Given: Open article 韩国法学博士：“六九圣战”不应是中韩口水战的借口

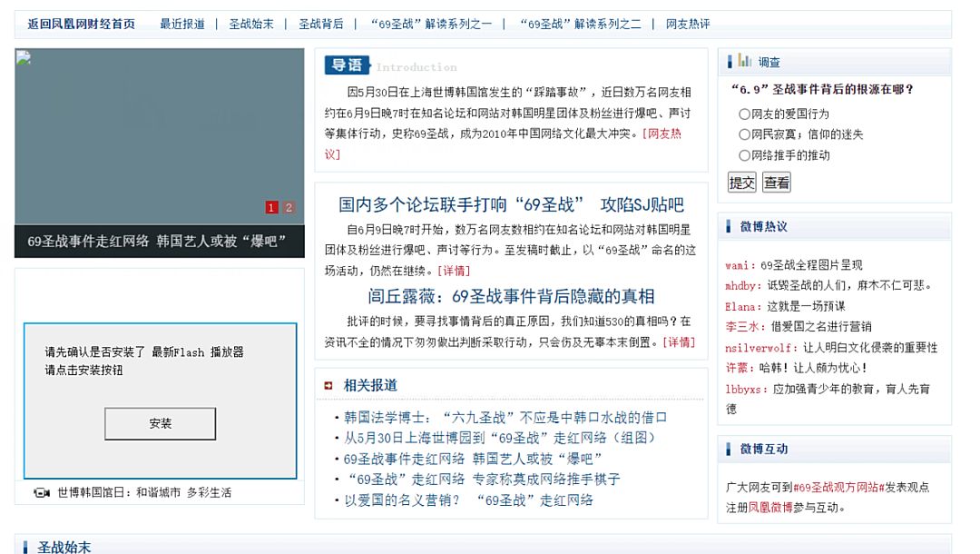Looking at the screenshot, I should (505, 418).
